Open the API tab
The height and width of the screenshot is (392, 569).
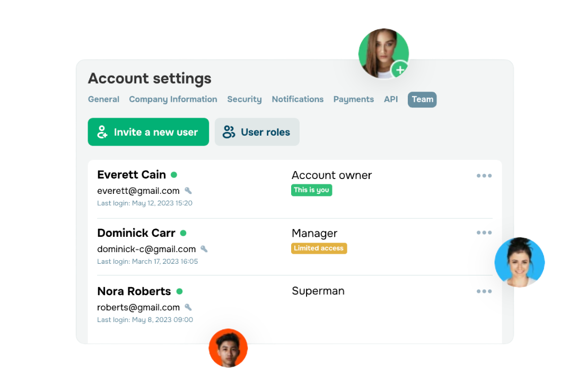tap(391, 99)
